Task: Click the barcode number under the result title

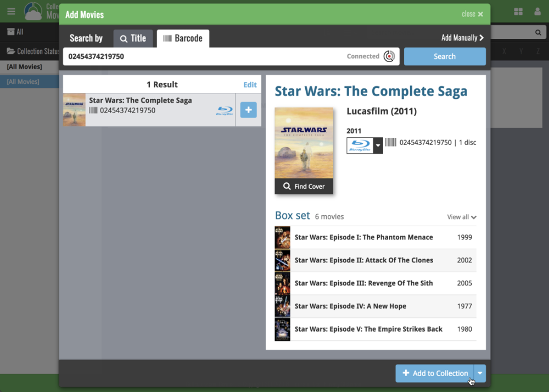Action: pos(127,110)
